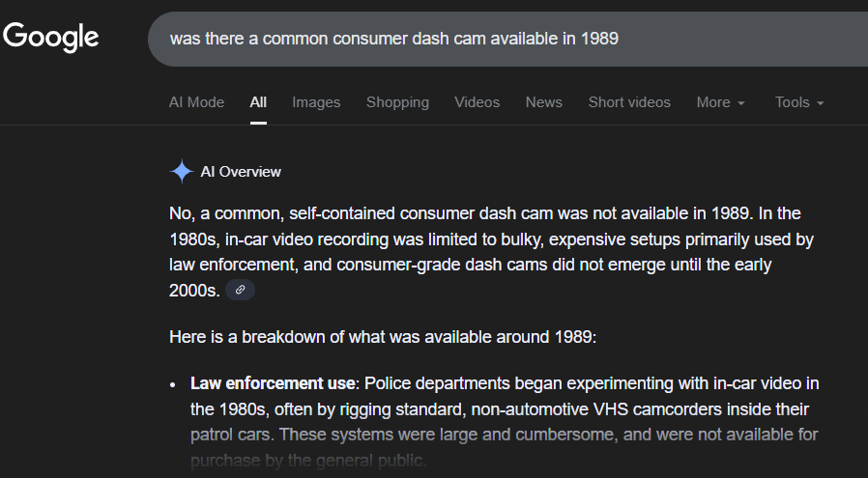Screen dimensions: 868x478
Task: Click the Google logo
Action: coord(50,38)
